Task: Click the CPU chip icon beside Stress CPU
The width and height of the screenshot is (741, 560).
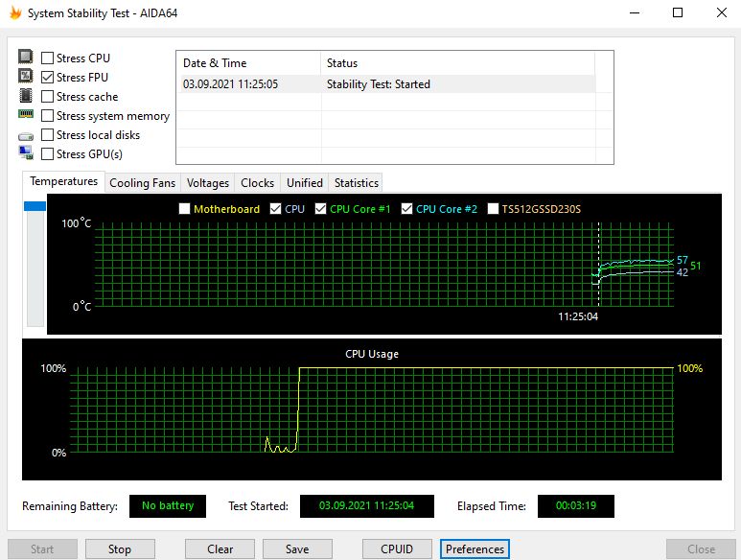Action: point(26,58)
